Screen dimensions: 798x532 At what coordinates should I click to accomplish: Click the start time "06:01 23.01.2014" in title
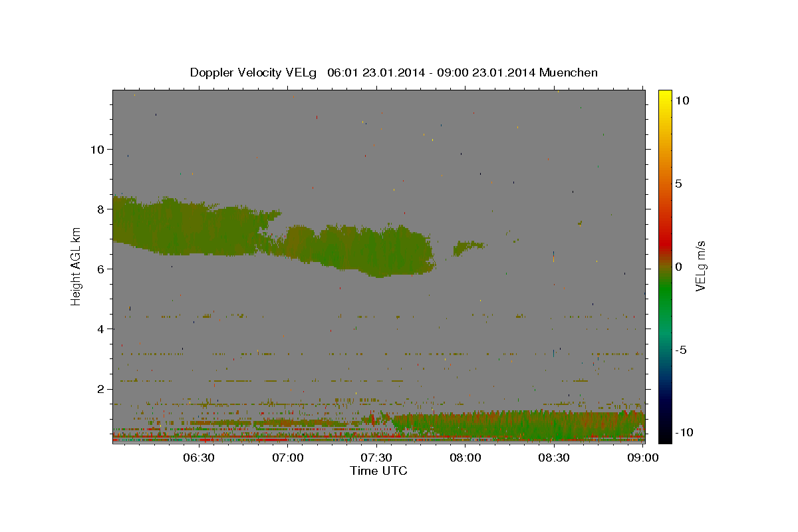[x=376, y=72]
